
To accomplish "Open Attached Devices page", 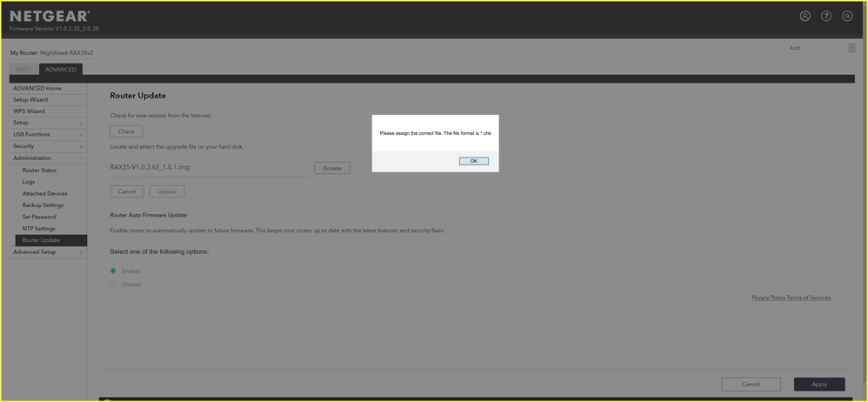I will click(45, 193).
